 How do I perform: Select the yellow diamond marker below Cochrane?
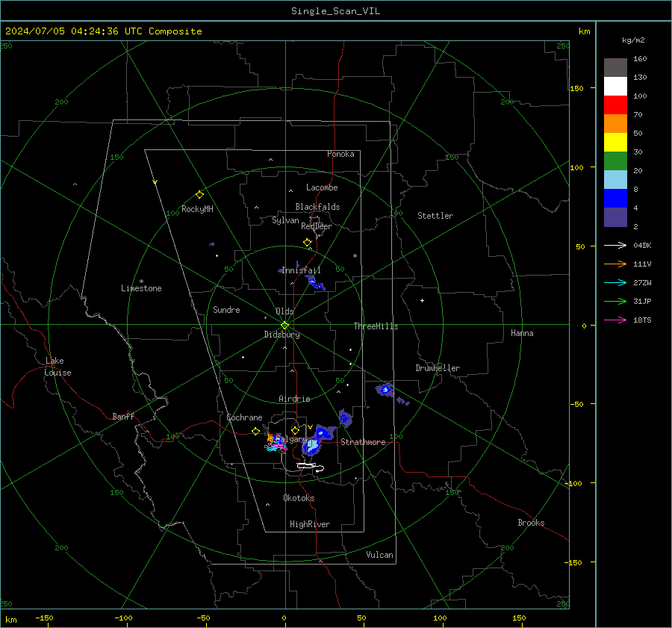[256, 431]
